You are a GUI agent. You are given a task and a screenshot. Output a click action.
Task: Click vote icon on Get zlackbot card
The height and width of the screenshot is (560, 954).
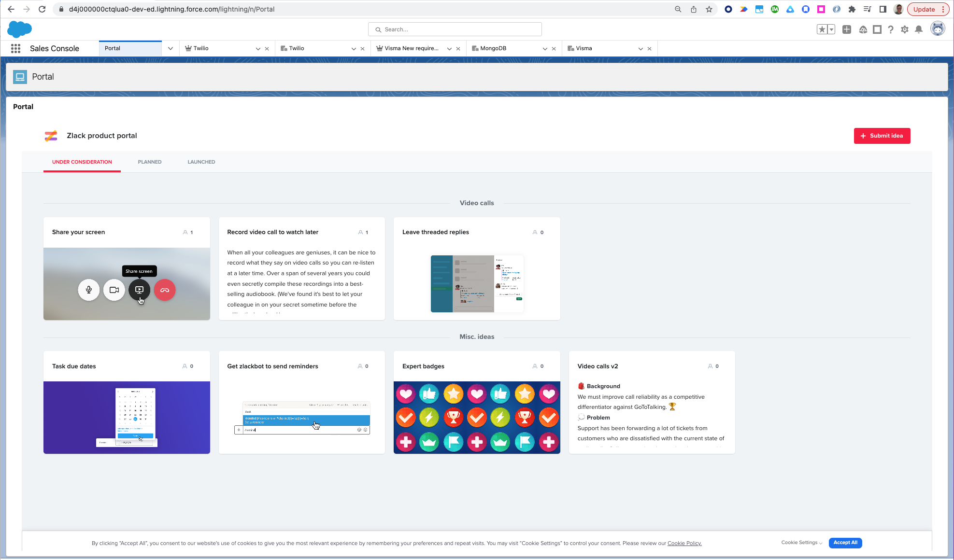(x=360, y=366)
